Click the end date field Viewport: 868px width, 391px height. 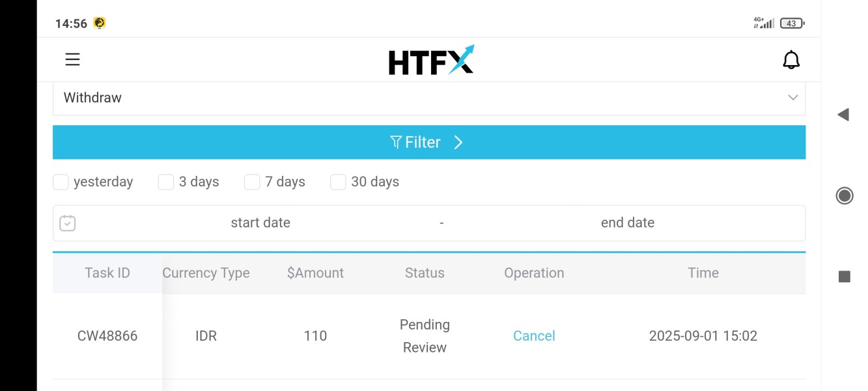coord(627,223)
